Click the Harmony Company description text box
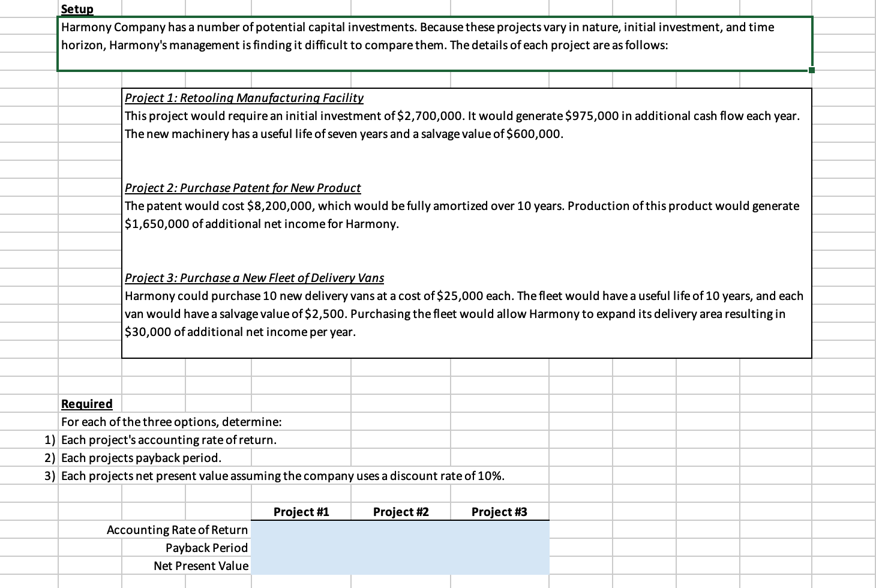876x588 pixels. 420,36
